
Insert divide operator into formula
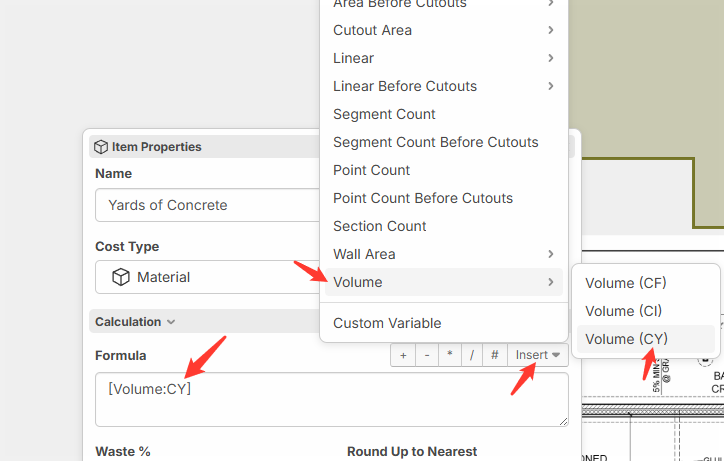click(471, 355)
